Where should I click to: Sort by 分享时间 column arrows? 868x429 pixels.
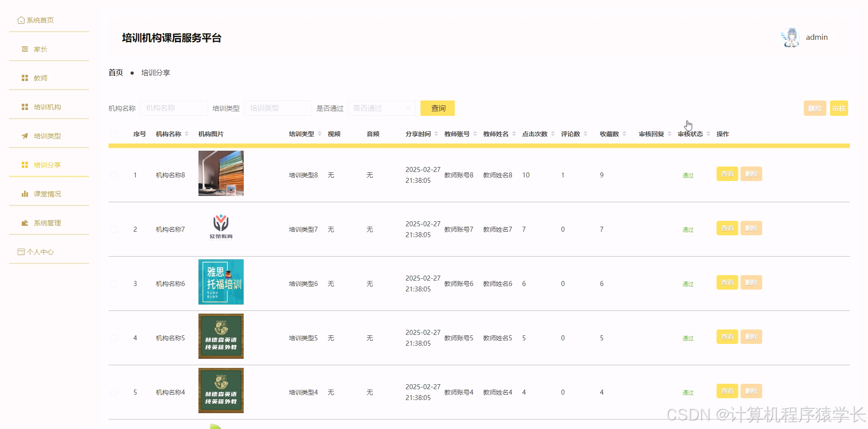coord(436,134)
